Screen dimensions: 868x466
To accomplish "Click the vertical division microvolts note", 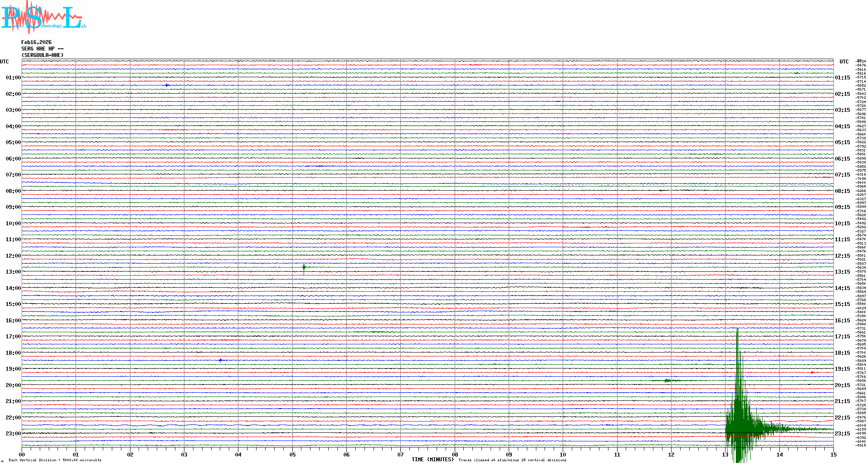I will (55, 460).
